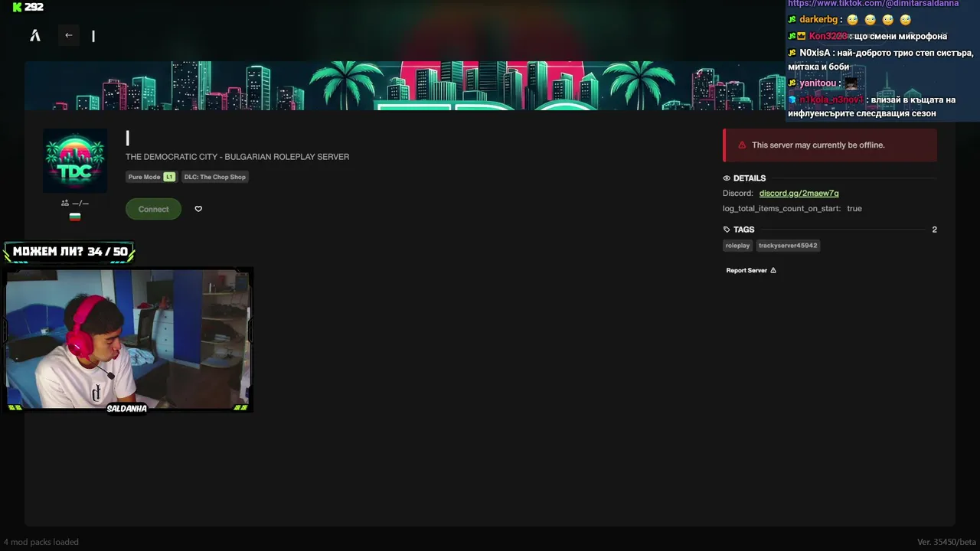Click the tag icon beside TAGS
This screenshot has height=551, width=980.
pos(727,230)
